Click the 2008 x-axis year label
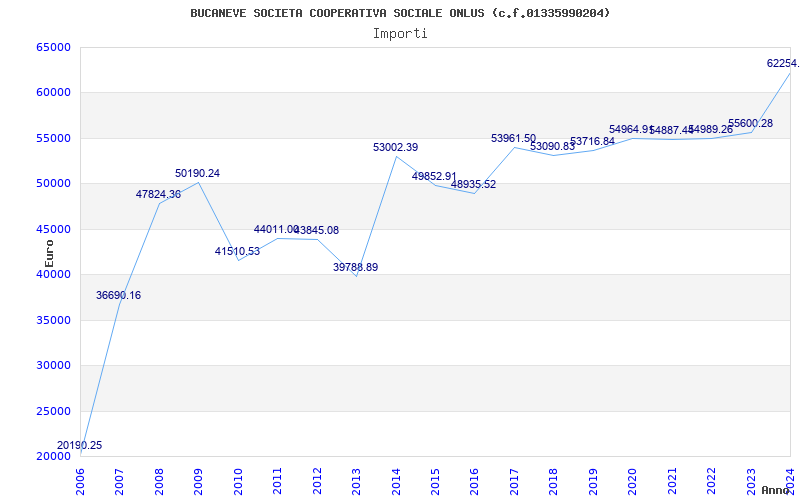The width and height of the screenshot is (800, 500). tap(159, 481)
